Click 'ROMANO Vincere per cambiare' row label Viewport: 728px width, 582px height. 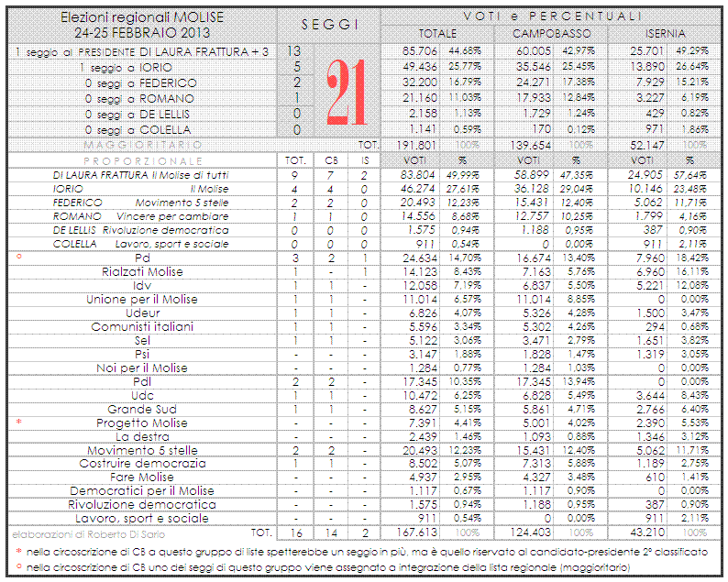pyautogui.click(x=140, y=216)
